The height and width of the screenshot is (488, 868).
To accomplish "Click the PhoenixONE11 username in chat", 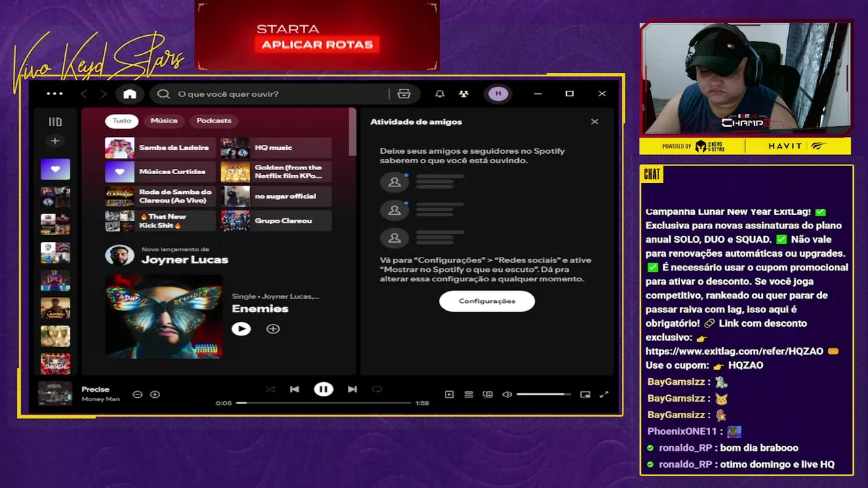I will pos(682,431).
